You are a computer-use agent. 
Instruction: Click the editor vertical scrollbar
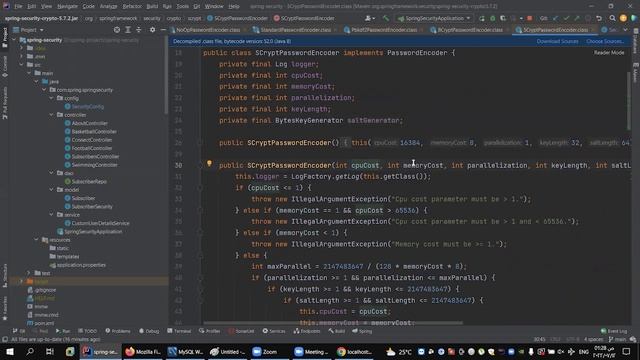[629, 100]
